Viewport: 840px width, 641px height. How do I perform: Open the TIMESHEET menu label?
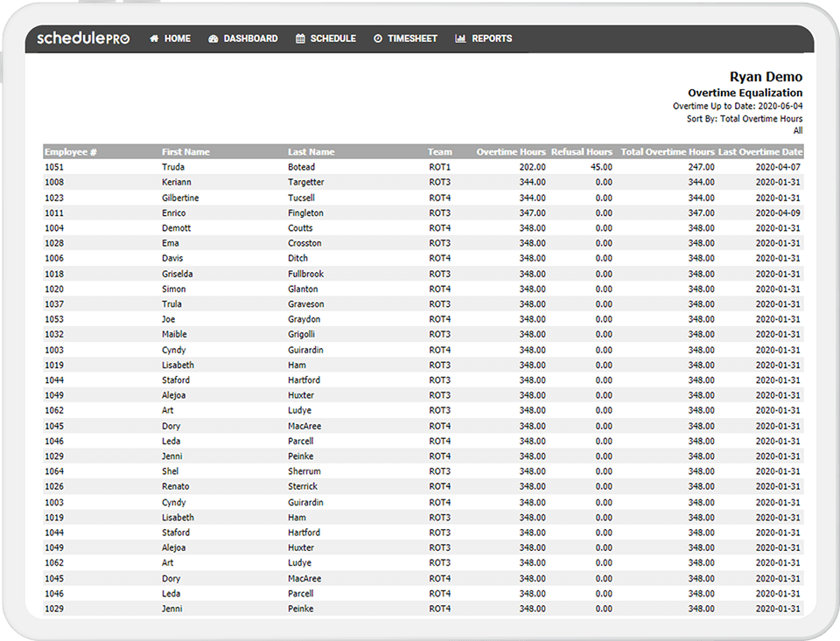(412, 38)
